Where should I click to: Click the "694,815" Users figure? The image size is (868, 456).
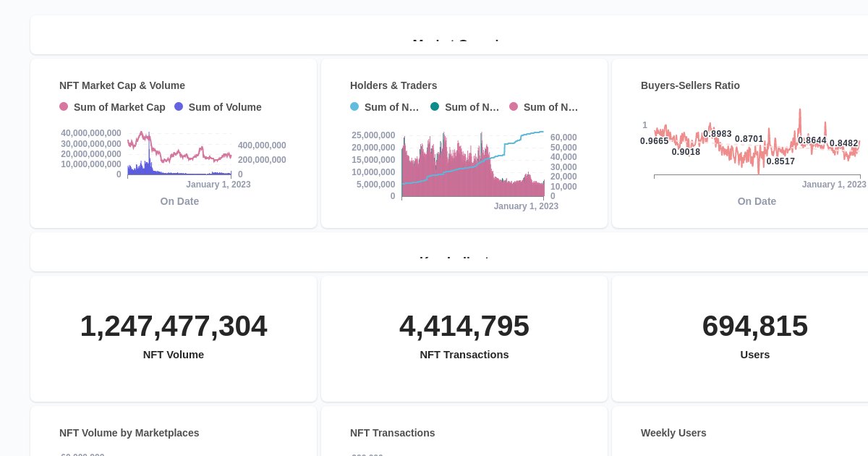point(755,326)
